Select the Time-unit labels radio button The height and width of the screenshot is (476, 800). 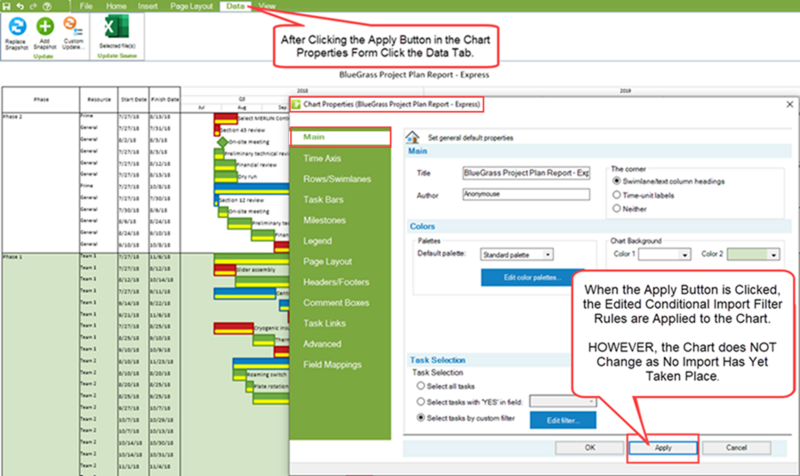click(616, 195)
